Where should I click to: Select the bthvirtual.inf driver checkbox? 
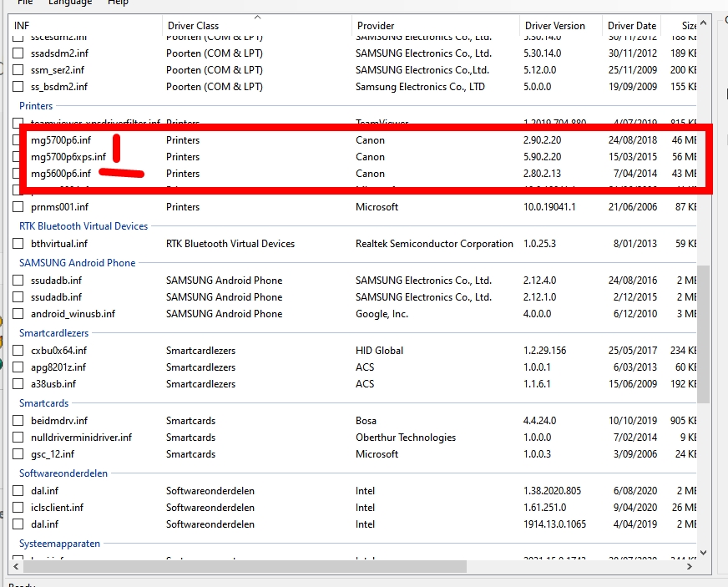[x=18, y=244]
